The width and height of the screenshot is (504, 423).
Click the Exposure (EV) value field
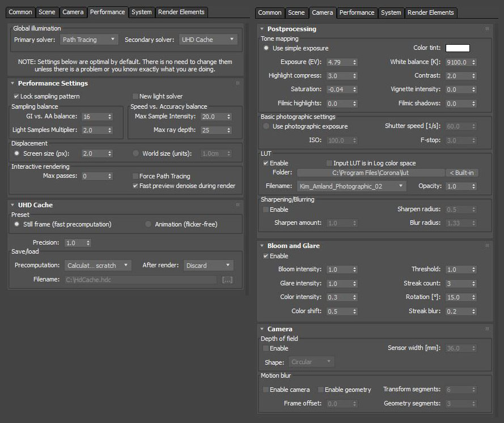[339, 62]
